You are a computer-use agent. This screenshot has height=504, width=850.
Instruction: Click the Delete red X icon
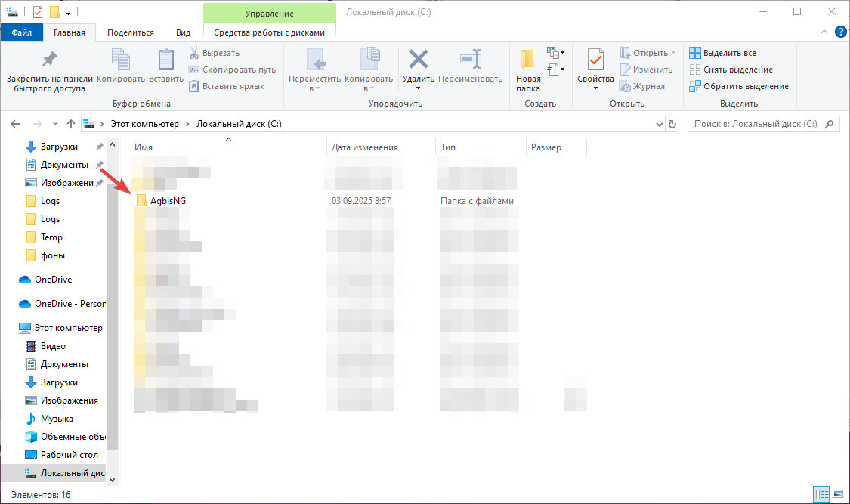coord(418,59)
